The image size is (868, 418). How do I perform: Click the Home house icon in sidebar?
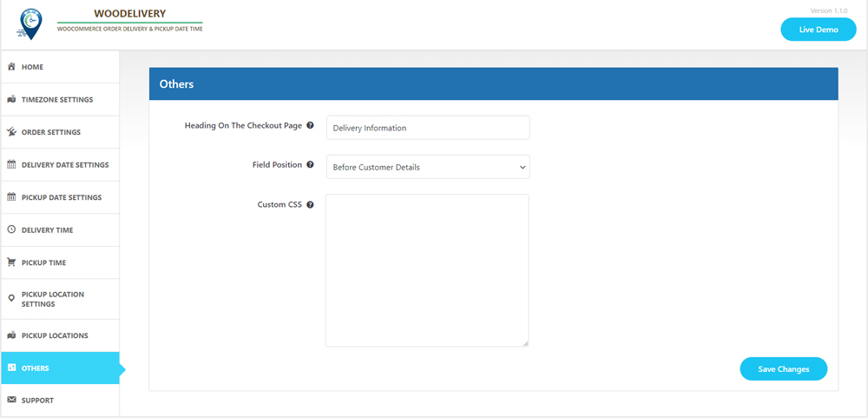(11, 67)
